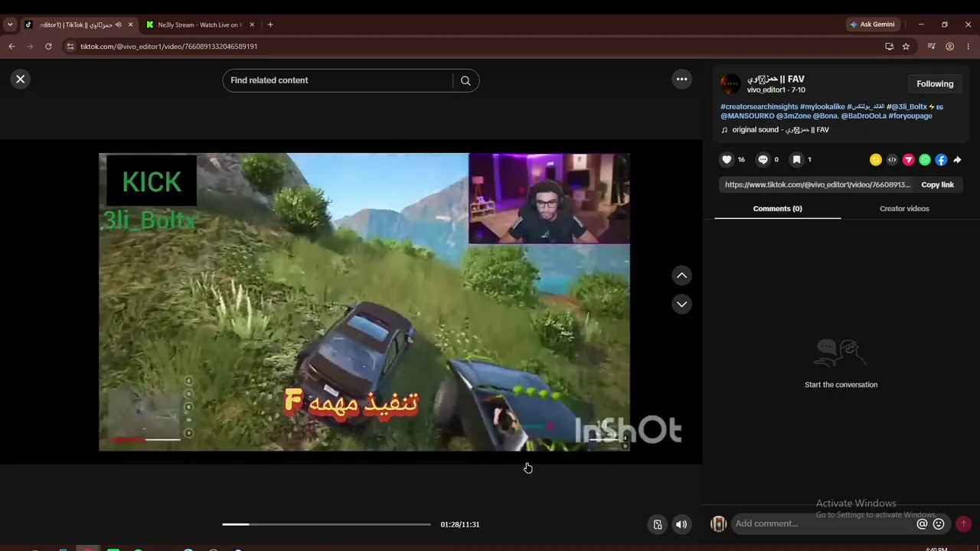Image resolution: width=980 pixels, height=551 pixels.
Task: Go to the next video
Action: point(681,305)
